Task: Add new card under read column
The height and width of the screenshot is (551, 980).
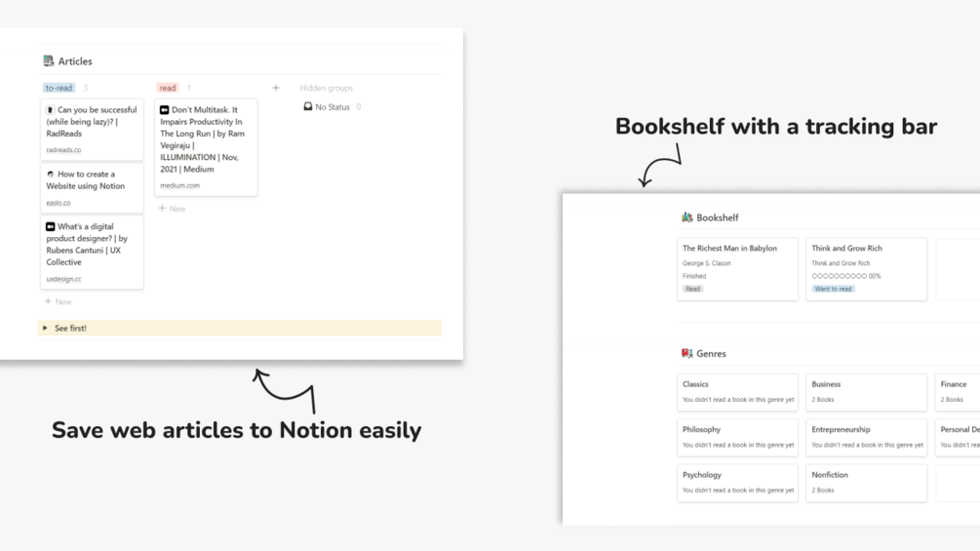Action: 172,209
